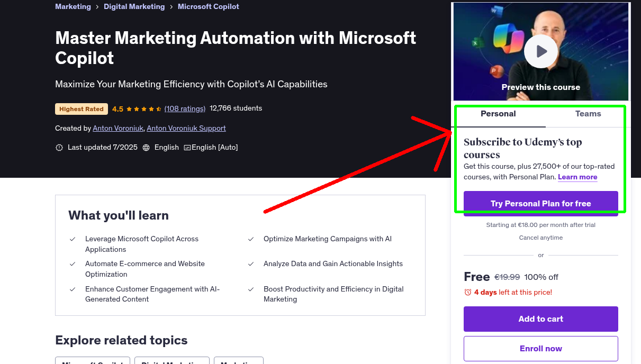Click the 'English [Auto]' caption text
641x364 pixels.
pos(214,148)
